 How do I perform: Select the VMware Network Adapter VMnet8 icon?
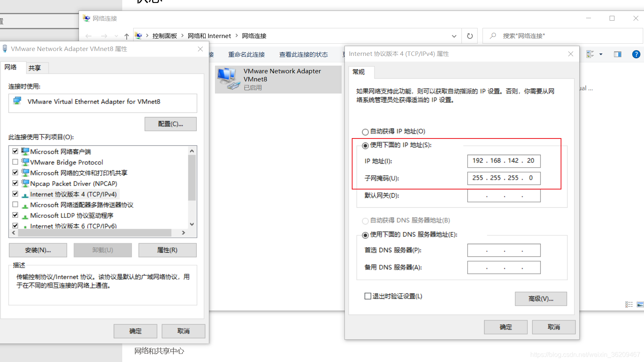[x=229, y=79]
